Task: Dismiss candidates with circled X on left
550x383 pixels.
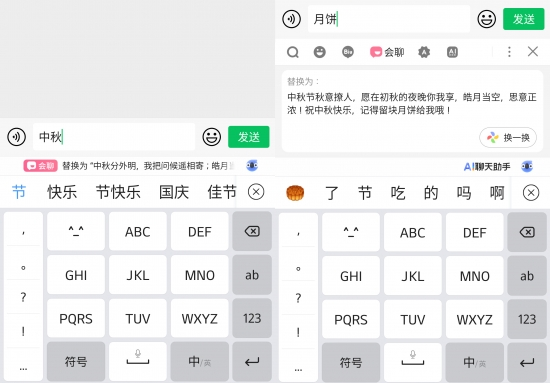Action: tap(256, 192)
